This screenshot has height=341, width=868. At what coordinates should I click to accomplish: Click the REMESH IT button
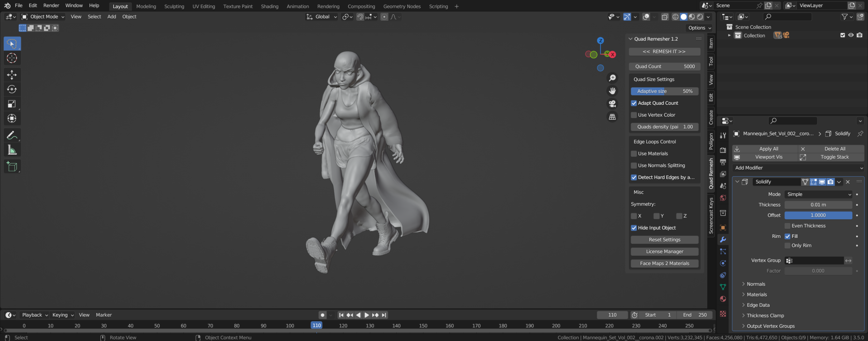[664, 52]
